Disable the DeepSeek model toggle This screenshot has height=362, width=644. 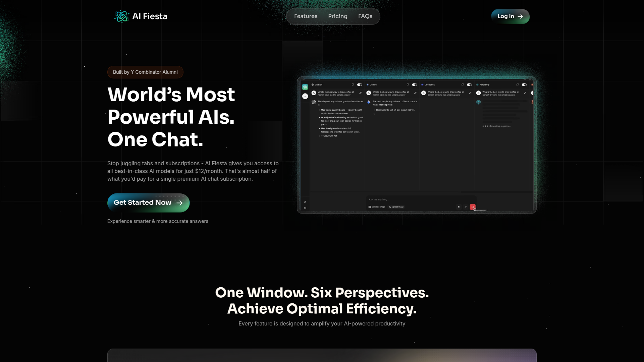[x=469, y=84]
